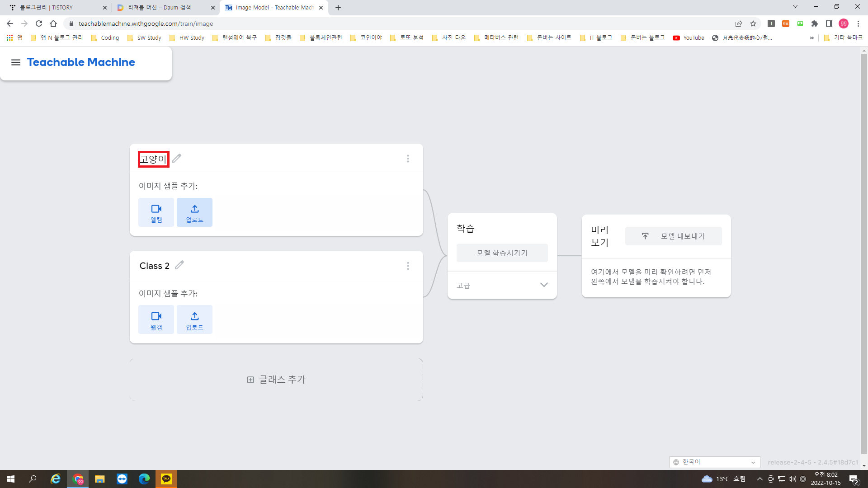Open the three-dot options menu for Class 2
The width and height of the screenshot is (868, 488).
coord(408,266)
